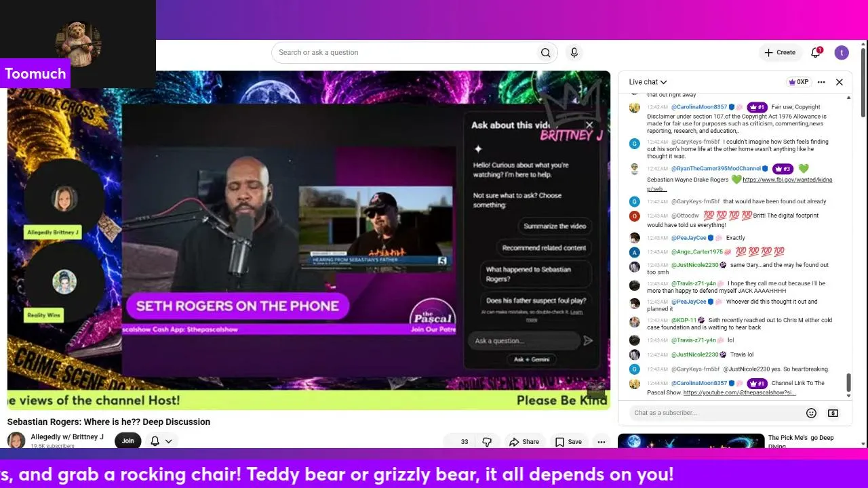The width and height of the screenshot is (868, 488).
Task: Click the Ask + Gemini button
Action: 532,359
